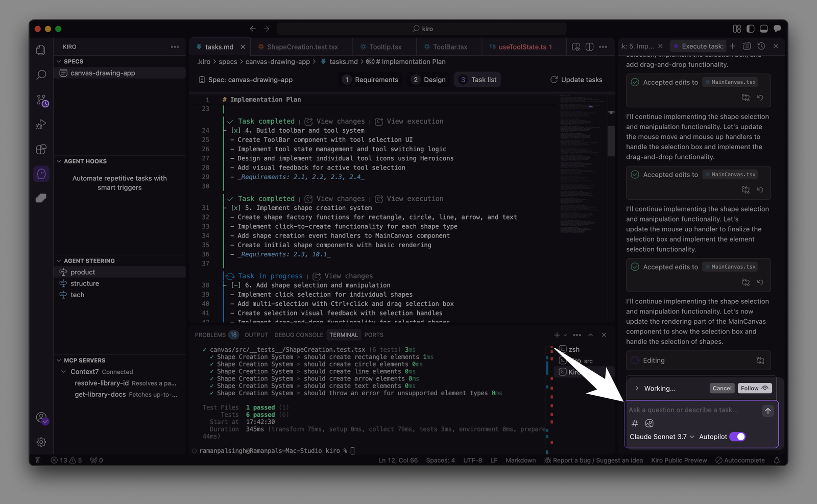Image resolution: width=817 pixels, height=504 pixels.
Task: Open the DEBUG CONSOLE panel tab
Action: 299,334
